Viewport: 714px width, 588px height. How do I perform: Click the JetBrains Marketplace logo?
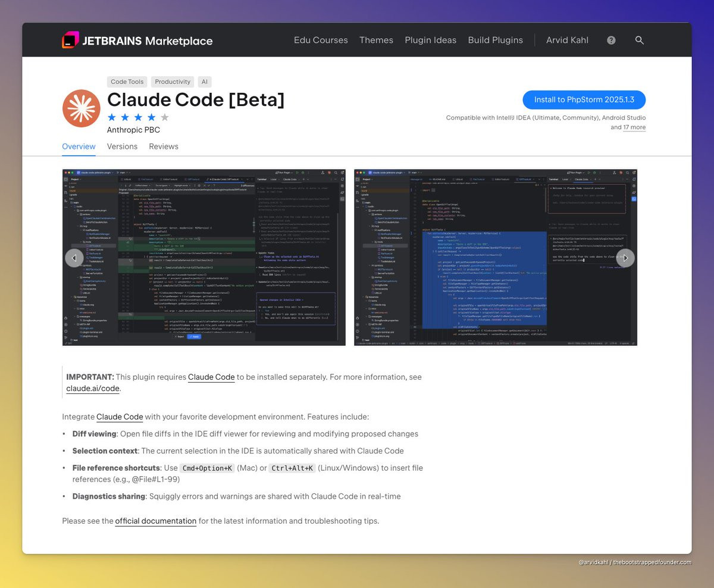[137, 40]
